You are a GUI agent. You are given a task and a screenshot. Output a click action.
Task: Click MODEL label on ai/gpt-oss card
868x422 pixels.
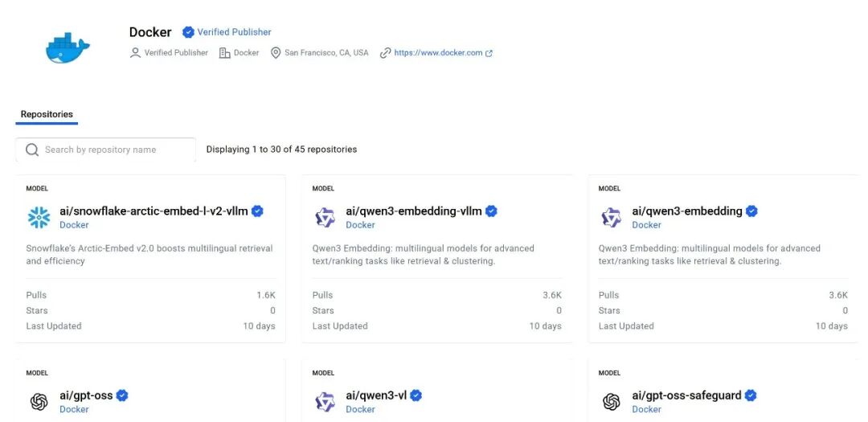point(36,373)
